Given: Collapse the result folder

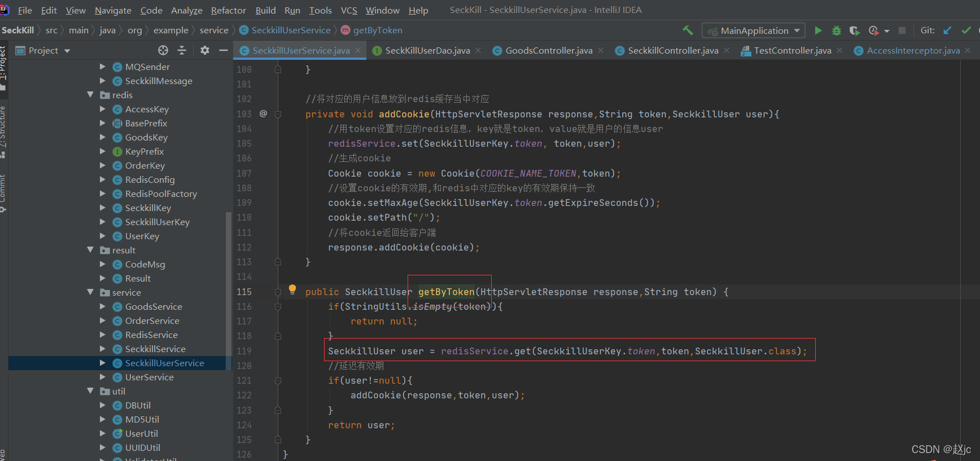Looking at the screenshot, I should [x=90, y=250].
